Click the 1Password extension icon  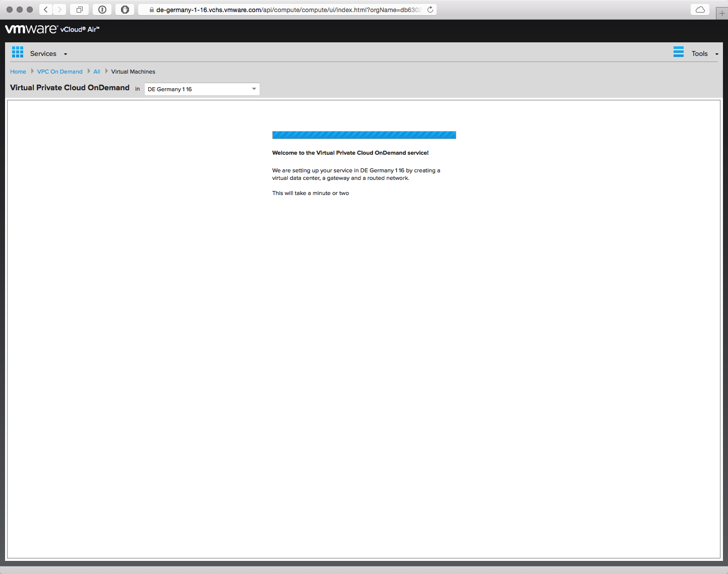(x=102, y=10)
